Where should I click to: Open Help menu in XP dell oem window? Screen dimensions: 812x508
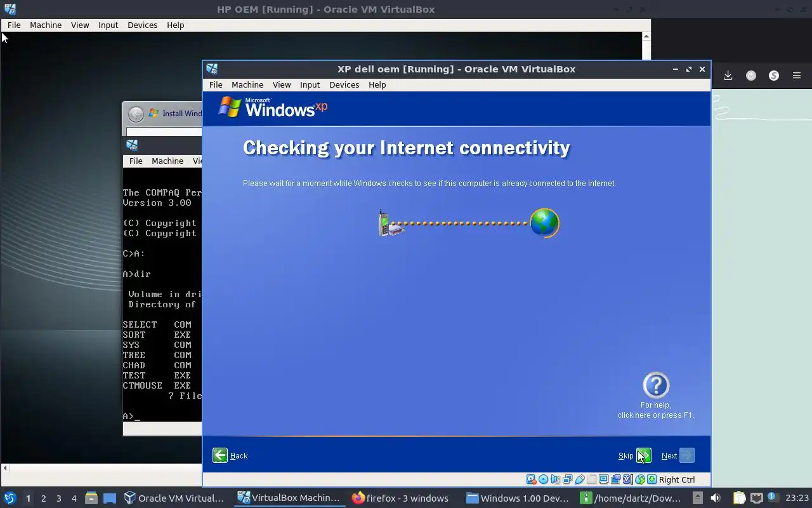pyautogui.click(x=377, y=84)
